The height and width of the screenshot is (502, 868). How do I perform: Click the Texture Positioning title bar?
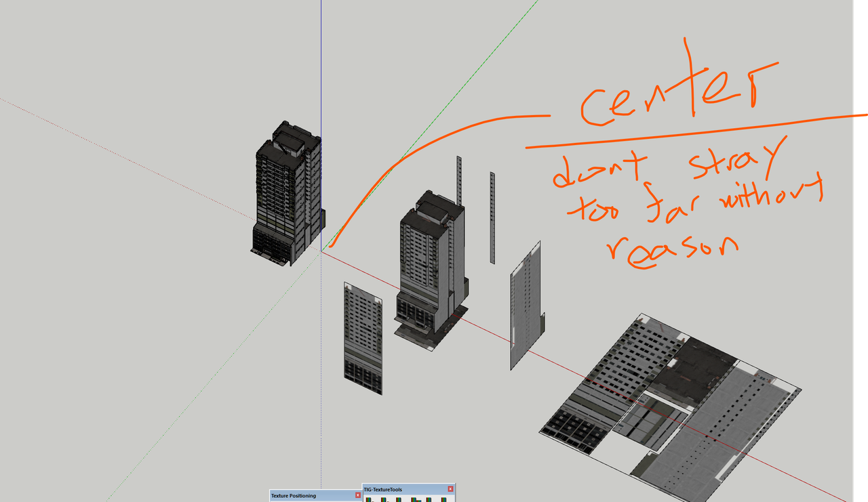coord(315,496)
